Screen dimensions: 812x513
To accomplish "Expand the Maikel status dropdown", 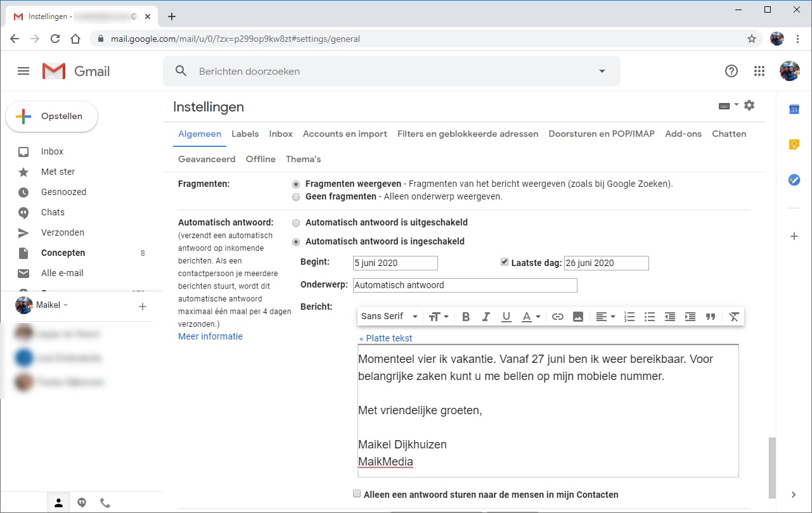I will (x=65, y=305).
